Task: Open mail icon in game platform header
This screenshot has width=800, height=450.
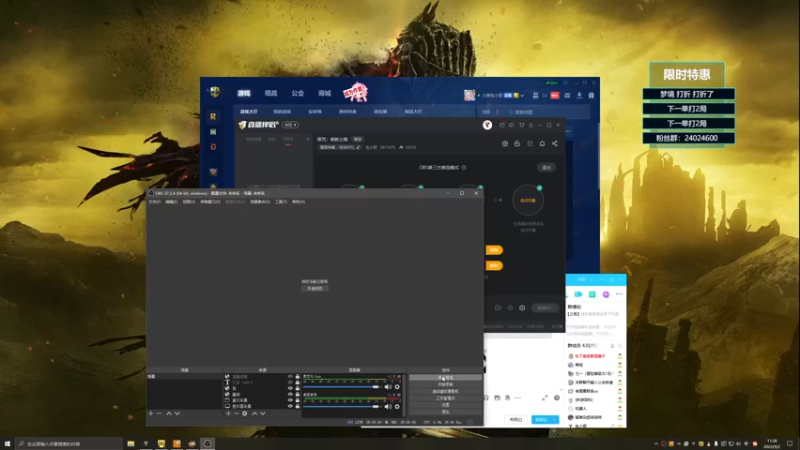Action: click(x=567, y=95)
